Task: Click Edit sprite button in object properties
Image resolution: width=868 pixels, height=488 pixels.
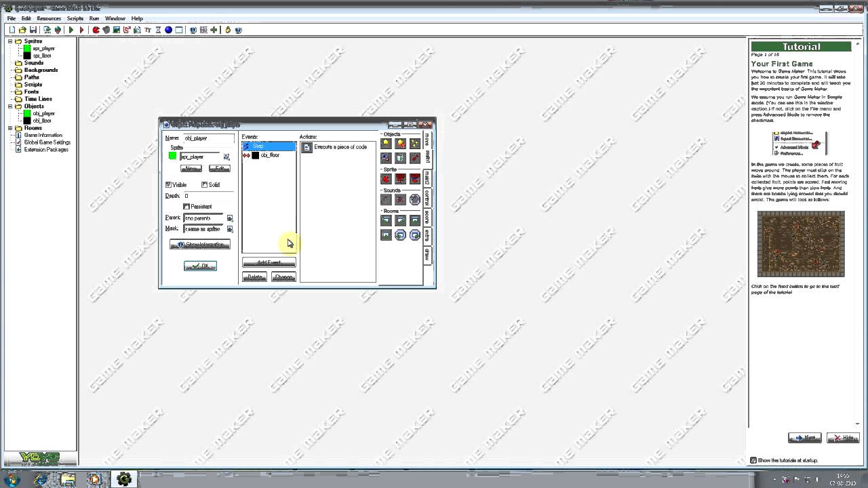Action: pyautogui.click(x=219, y=169)
